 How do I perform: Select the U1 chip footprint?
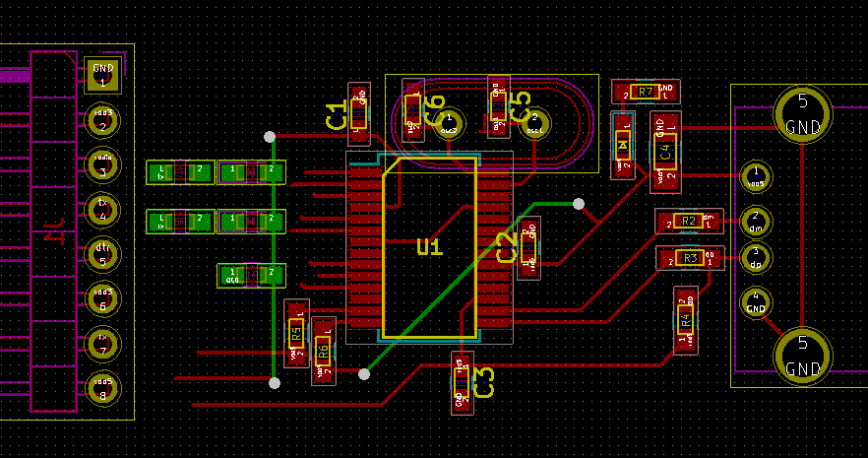click(x=429, y=247)
